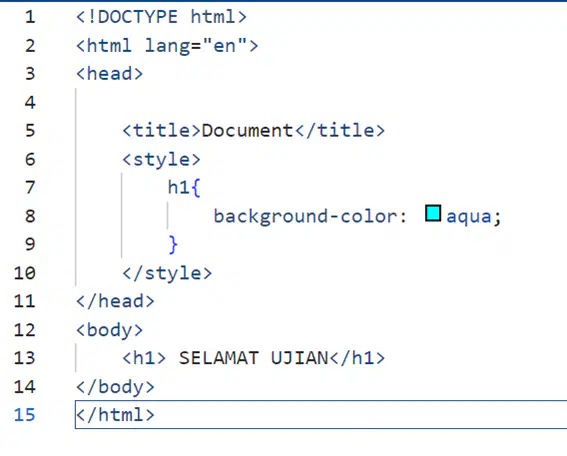Click the closing curly brace on line 9
The width and height of the screenshot is (567, 456).
click(x=173, y=245)
